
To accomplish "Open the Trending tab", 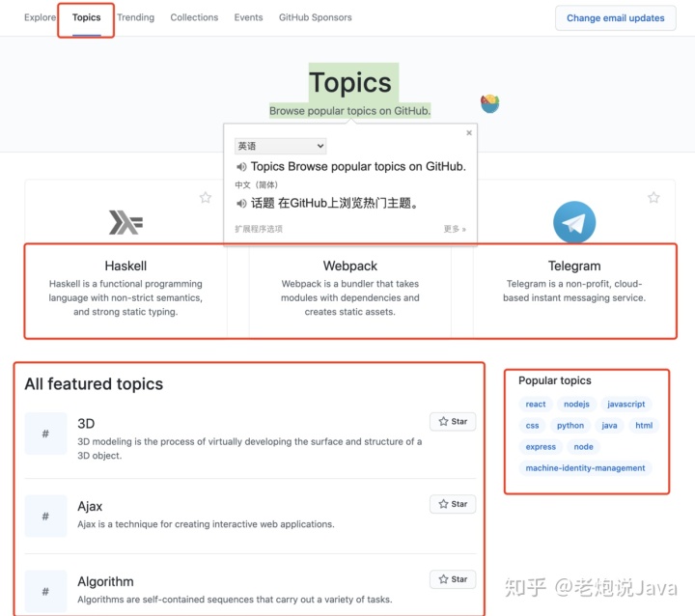I will [x=136, y=17].
